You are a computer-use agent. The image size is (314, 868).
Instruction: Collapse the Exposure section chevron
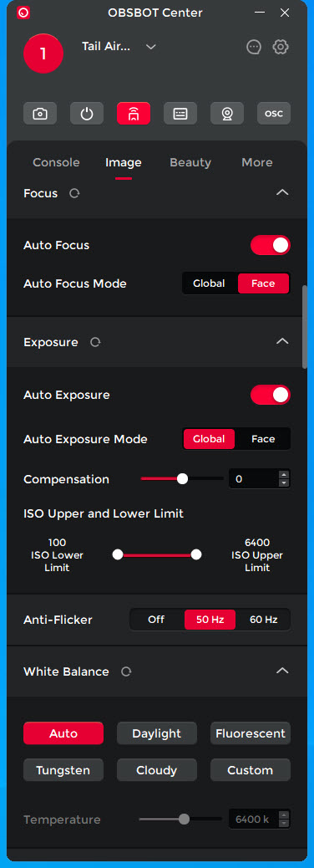pyautogui.click(x=282, y=341)
